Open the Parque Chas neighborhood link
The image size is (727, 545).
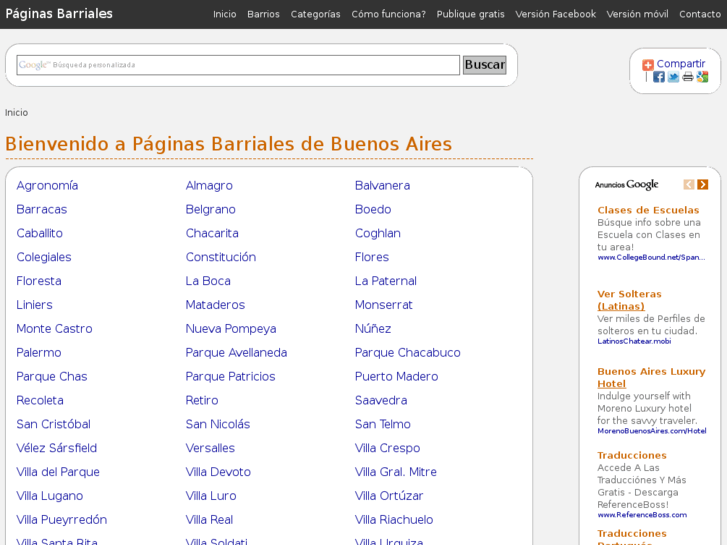point(51,377)
